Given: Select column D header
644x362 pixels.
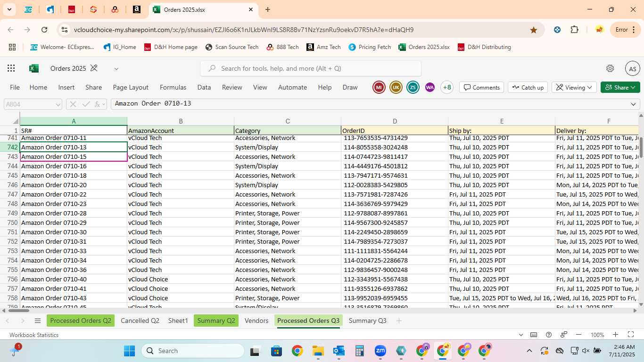Looking at the screenshot, I should point(395,121).
